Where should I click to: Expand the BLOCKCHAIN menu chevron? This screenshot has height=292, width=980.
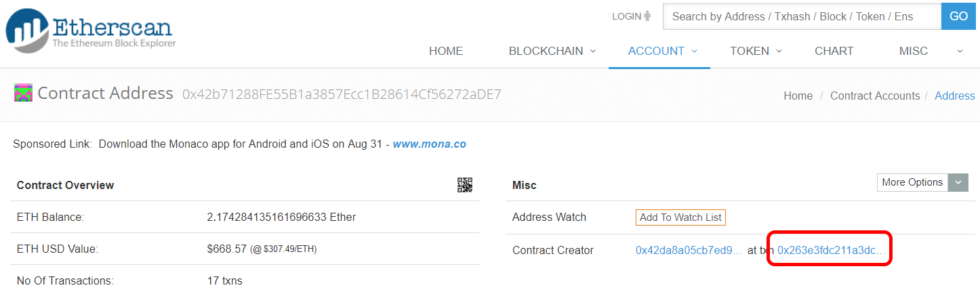(x=593, y=51)
